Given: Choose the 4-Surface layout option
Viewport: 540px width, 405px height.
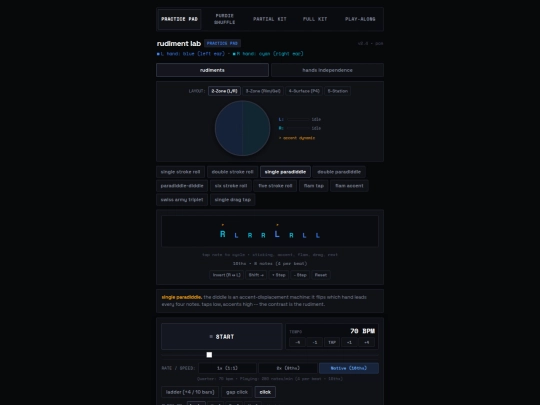Looking at the screenshot, I should pos(304,91).
